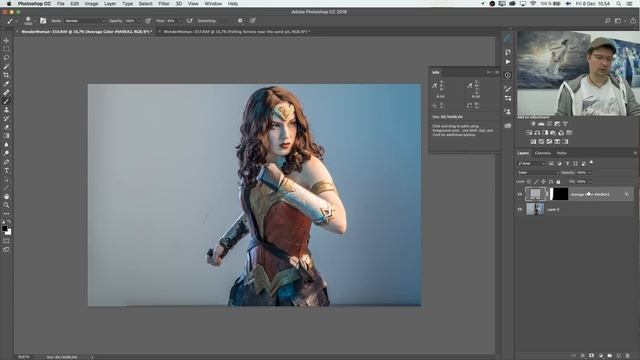This screenshot has width=640, height=360.
Task: Swap foreground and background colors
Action: (9, 222)
